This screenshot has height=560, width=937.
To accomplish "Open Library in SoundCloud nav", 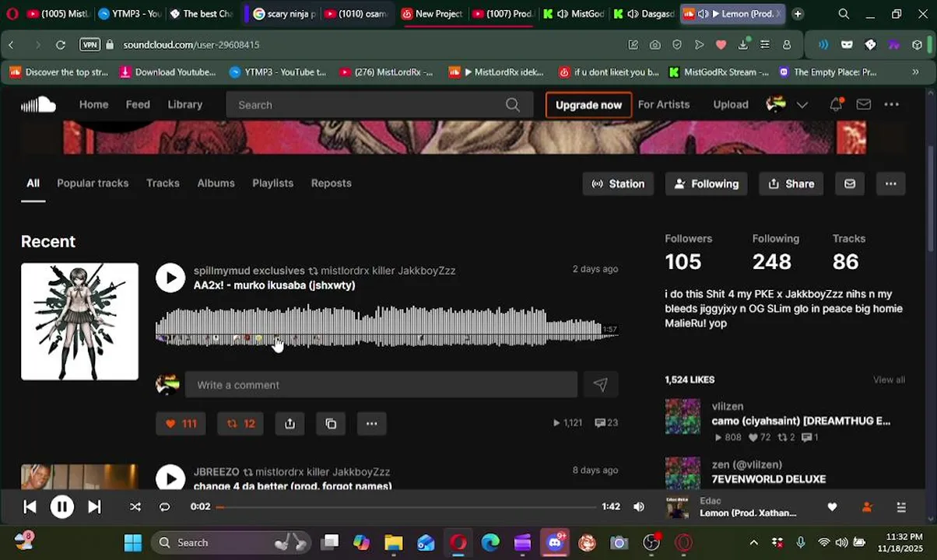I will pos(185,104).
